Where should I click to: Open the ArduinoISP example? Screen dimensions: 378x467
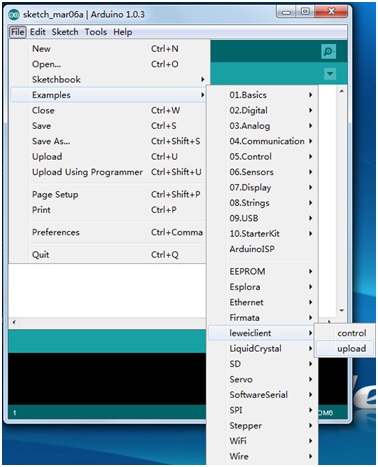coord(262,249)
